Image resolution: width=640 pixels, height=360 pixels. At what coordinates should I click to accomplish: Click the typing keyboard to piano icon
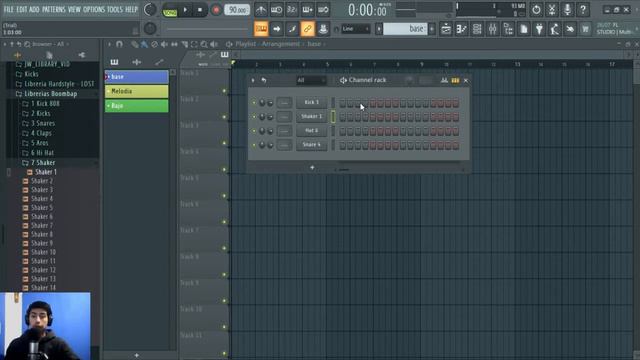click(261, 29)
